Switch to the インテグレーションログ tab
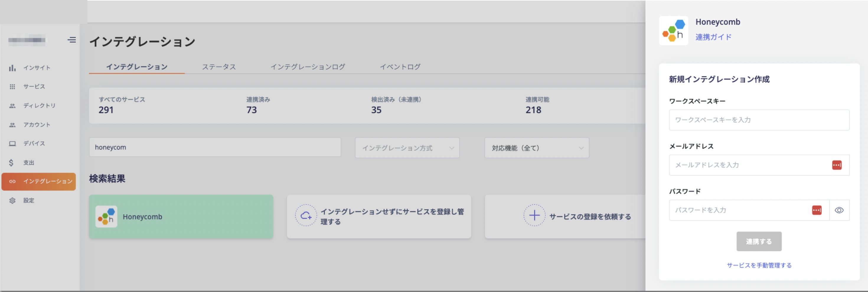This screenshot has width=868, height=292. (308, 67)
